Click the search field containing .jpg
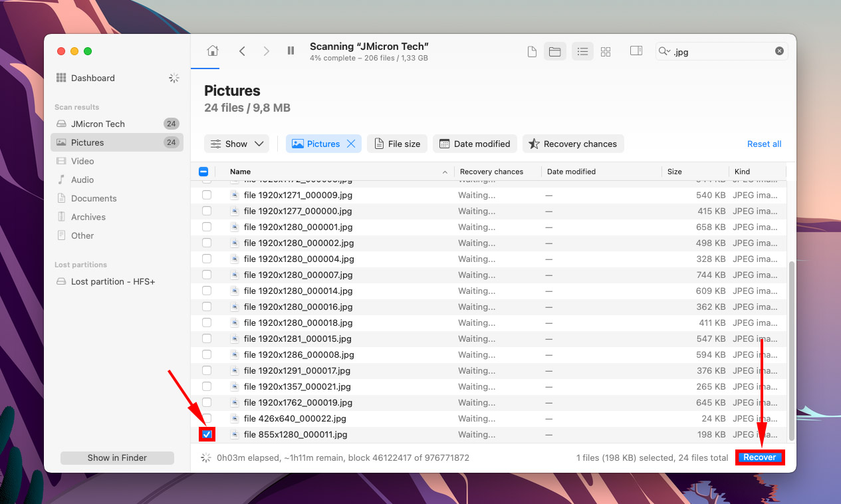Image resolution: width=841 pixels, height=504 pixels. [722, 51]
